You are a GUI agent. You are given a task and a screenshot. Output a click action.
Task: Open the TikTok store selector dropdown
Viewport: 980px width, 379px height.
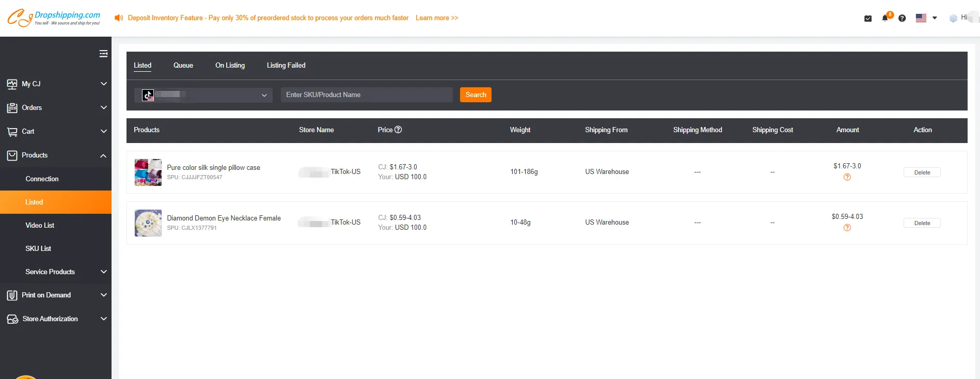coord(203,95)
